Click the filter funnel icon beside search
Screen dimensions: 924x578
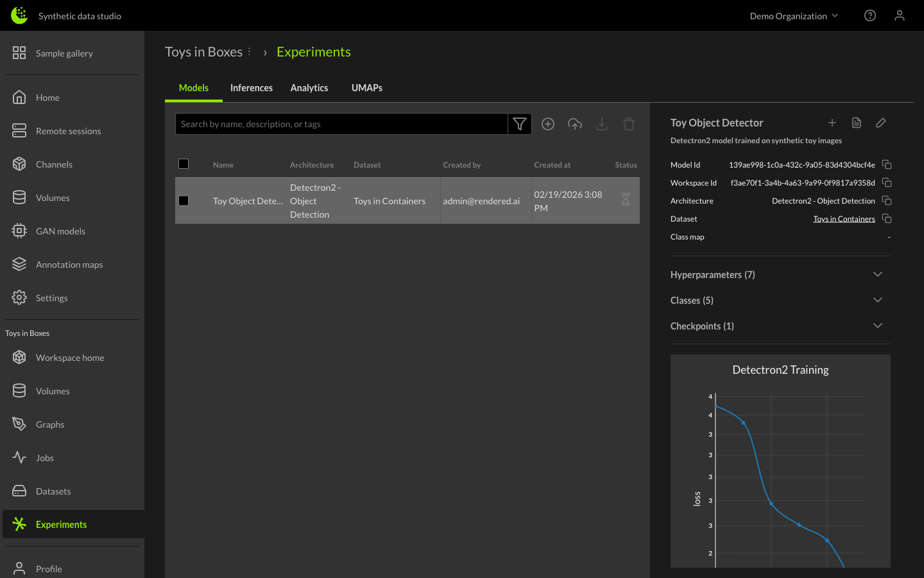pyautogui.click(x=519, y=124)
